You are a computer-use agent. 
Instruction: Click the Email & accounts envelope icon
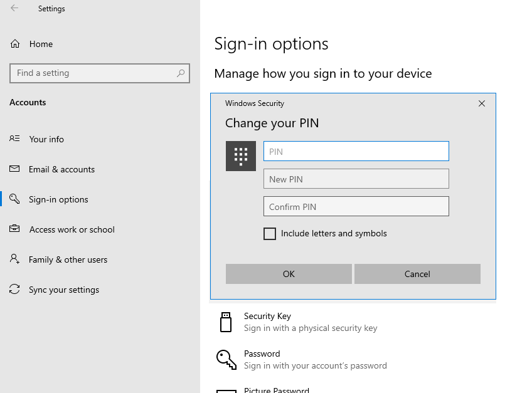point(15,169)
